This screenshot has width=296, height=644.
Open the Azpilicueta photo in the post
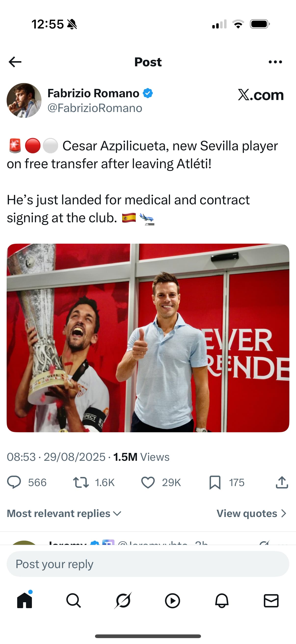[148, 338]
